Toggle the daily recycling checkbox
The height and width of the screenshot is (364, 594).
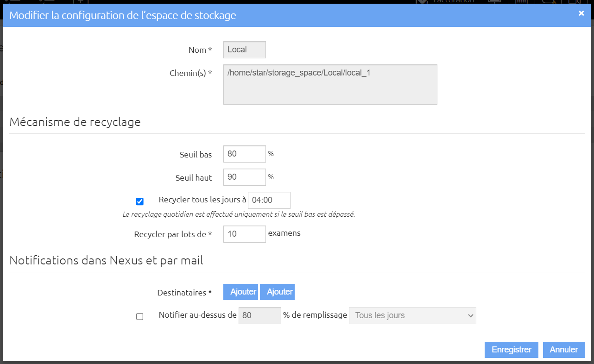coord(139,201)
